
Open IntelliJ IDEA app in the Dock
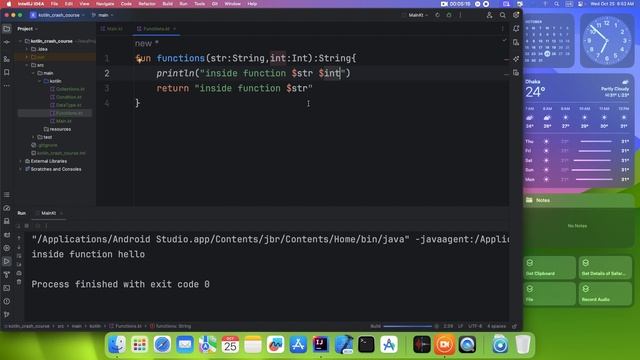[x=320, y=344]
